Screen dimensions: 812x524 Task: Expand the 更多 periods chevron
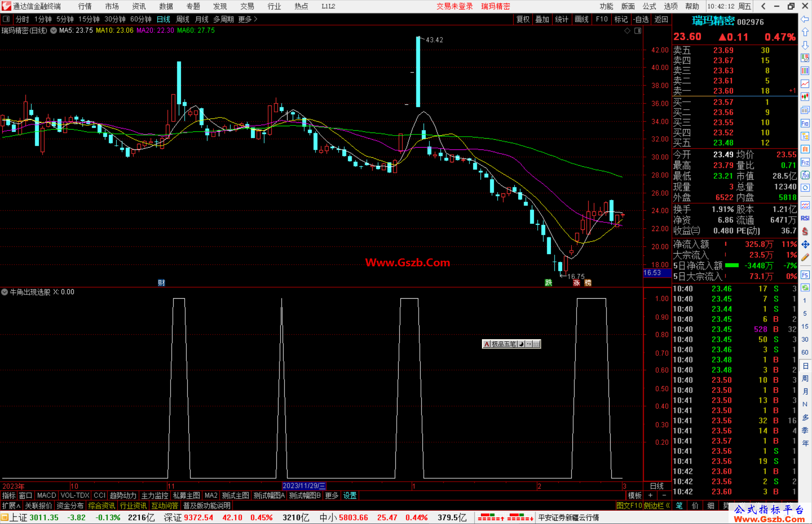248,19
